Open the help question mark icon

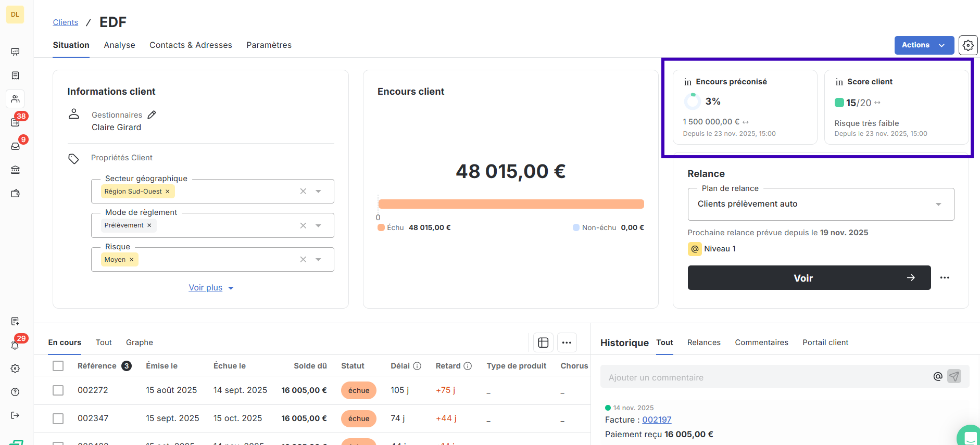point(15,392)
